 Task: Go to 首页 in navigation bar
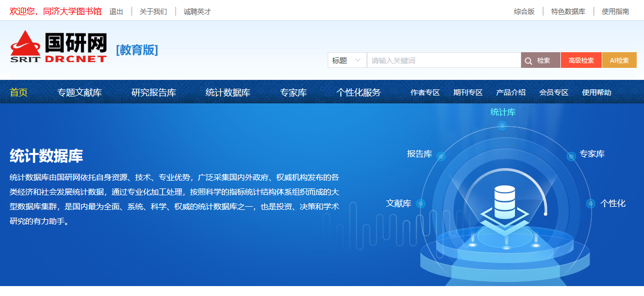point(19,92)
